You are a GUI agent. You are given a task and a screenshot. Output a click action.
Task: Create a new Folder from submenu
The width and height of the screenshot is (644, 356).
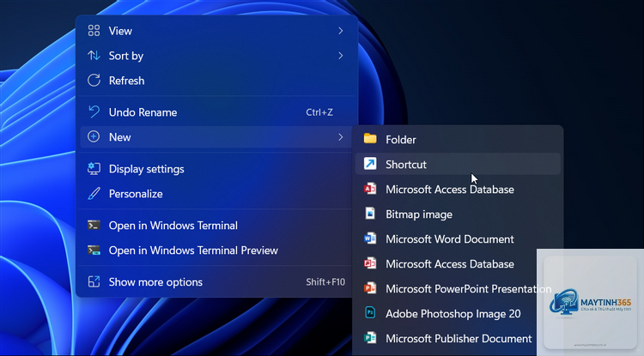coord(458,139)
